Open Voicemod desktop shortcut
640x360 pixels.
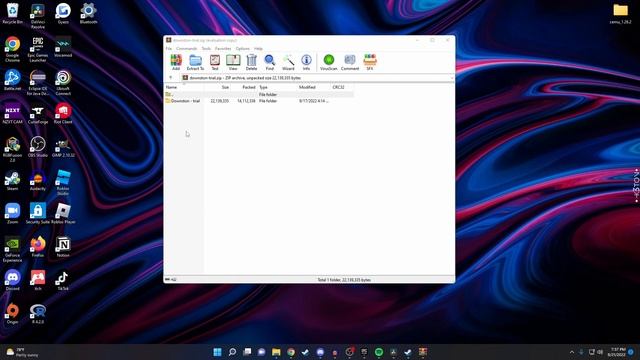pos(63,47)
